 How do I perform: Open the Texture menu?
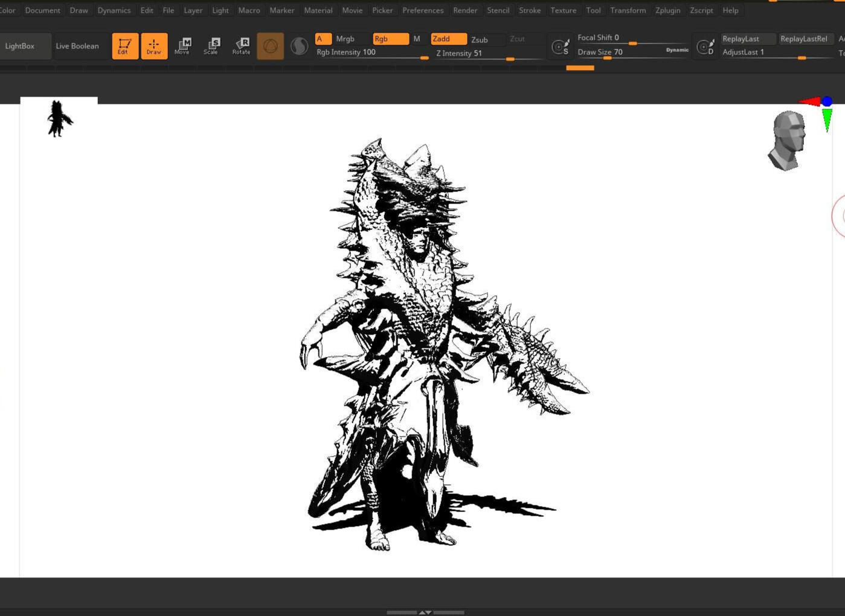563,10
